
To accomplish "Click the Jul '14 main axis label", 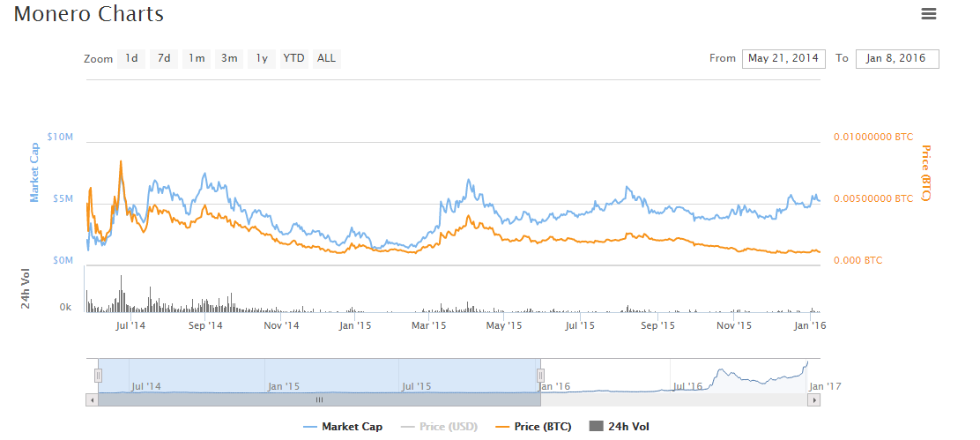I will (131, 325).
